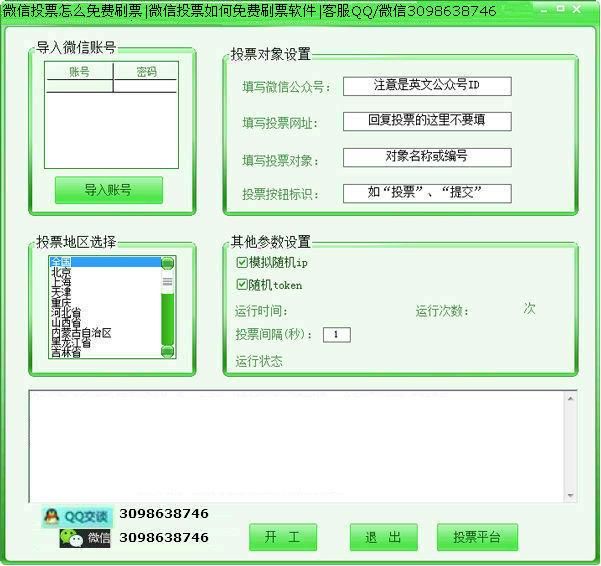Click the empty log output text area
Screen dimensions: 601x566
point(297,446)
